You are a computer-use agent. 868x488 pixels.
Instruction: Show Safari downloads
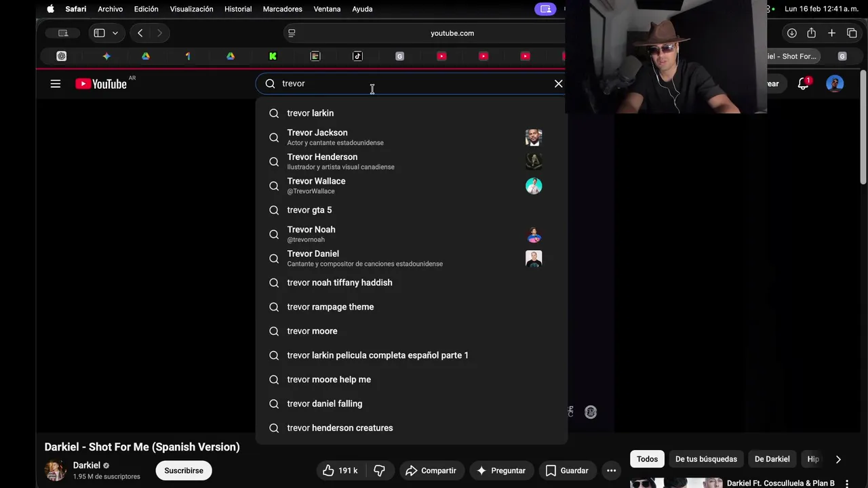coord(791,33)
